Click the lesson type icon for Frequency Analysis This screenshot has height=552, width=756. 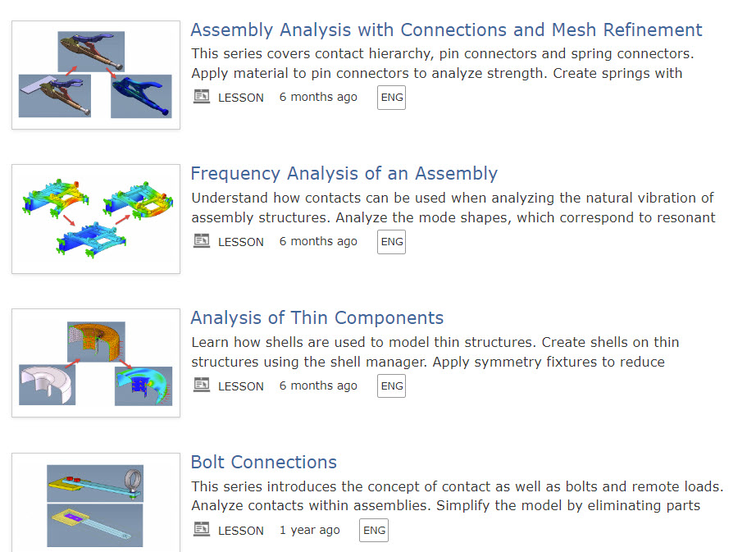pos(201,241)
